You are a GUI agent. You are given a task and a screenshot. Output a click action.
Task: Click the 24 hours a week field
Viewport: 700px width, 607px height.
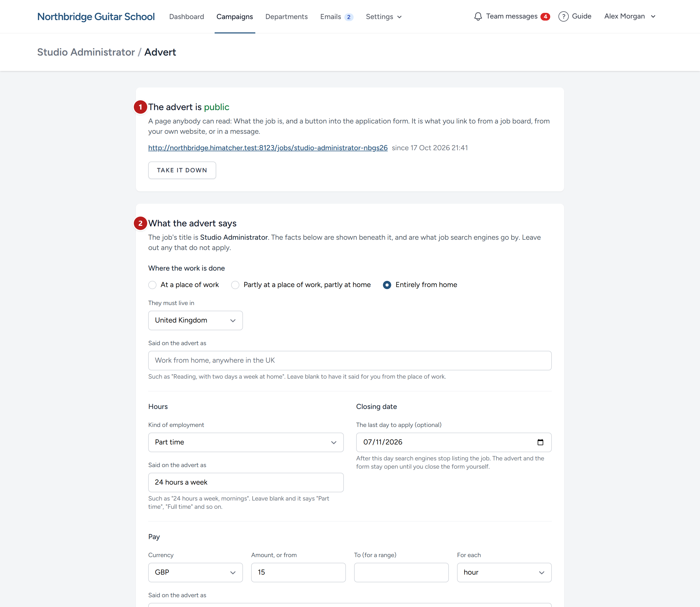(246, 482)
